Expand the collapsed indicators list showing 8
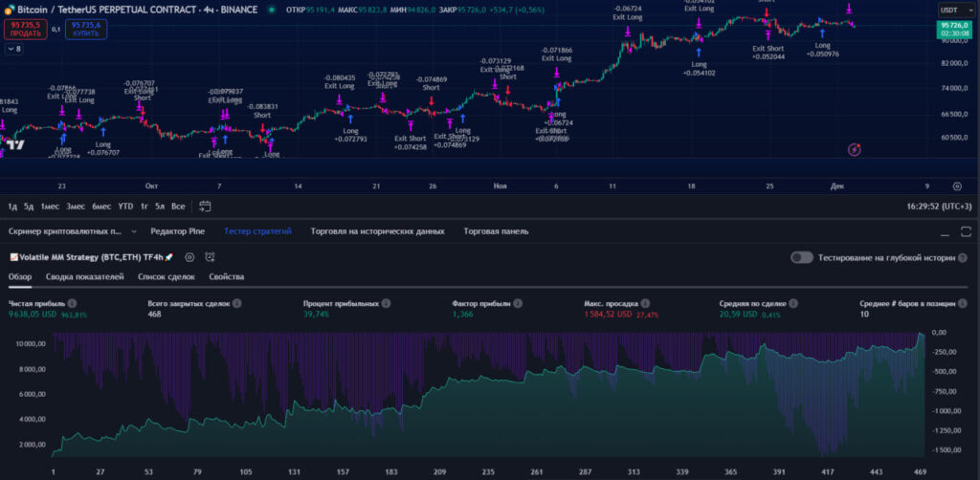Screen dimensions: 980x480 click(13, 49)
